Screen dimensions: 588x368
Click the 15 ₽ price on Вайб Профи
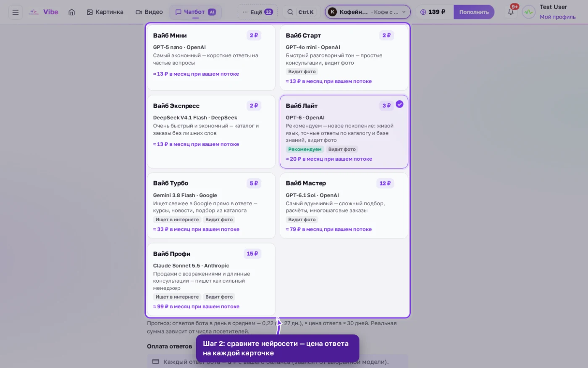252,254
